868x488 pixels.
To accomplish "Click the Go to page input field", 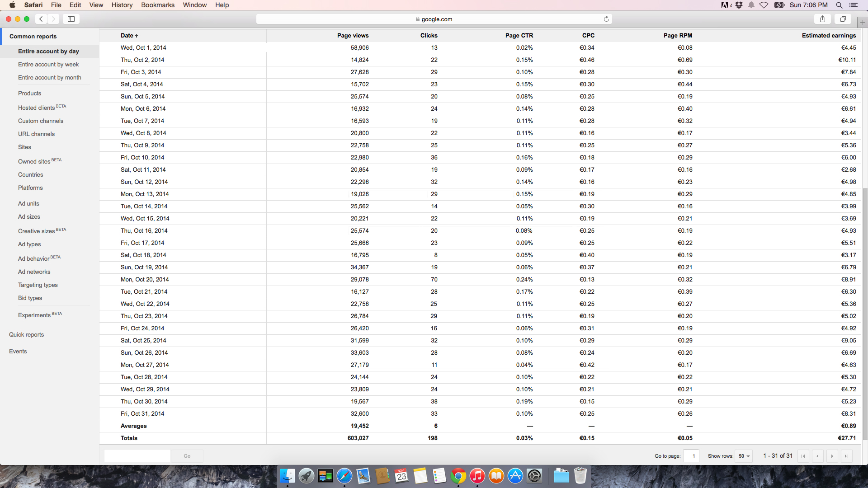I will pyautogui.click(x=691, y=456).
